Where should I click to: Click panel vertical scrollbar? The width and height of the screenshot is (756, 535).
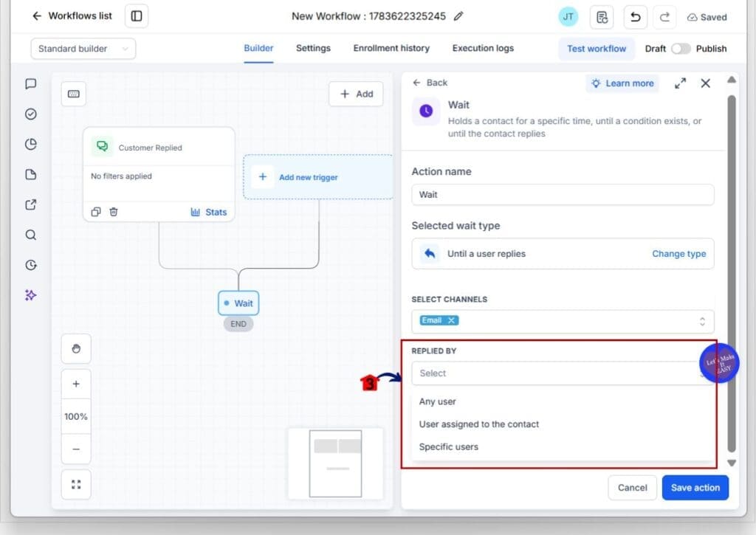[x=732, y=274]
